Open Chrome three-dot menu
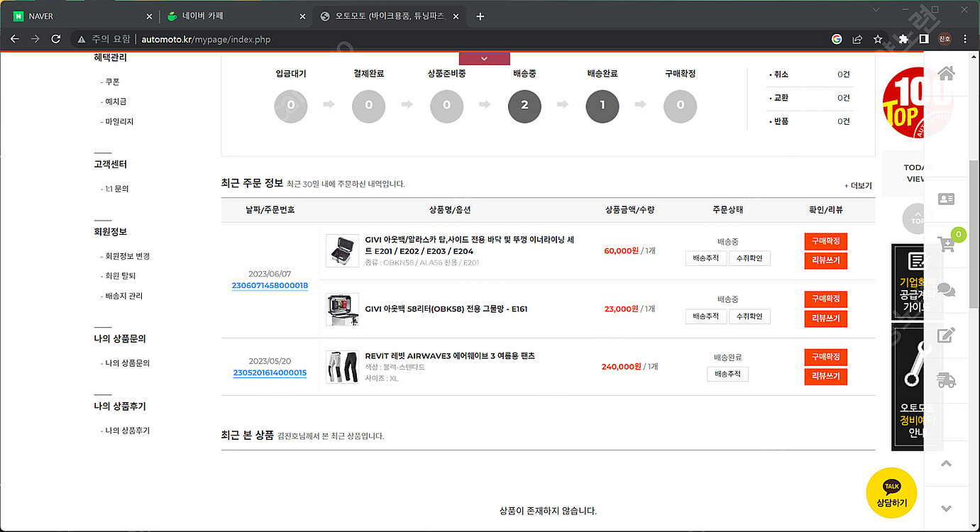Viewport: 980px width, 532px height. pos(966,39)
